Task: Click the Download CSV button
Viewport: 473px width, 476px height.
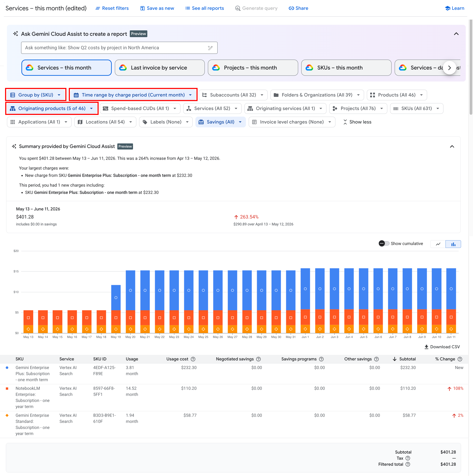Action: 442,347
